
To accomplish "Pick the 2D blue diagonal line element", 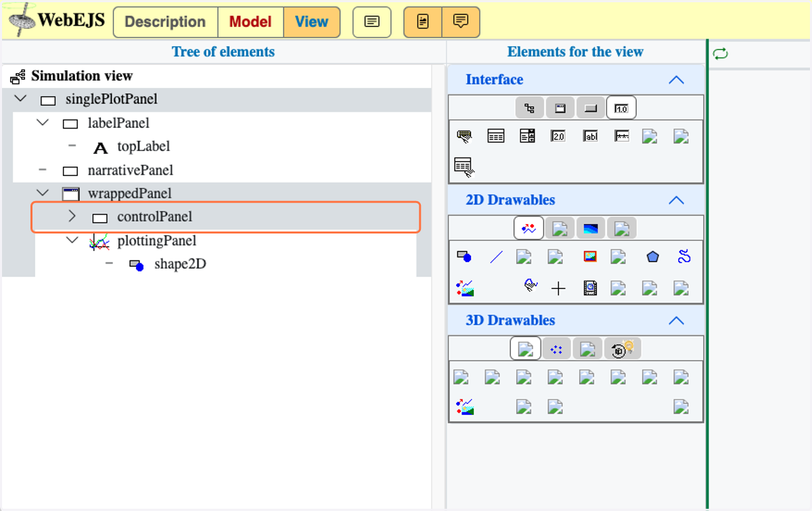I will click(496, 257).
